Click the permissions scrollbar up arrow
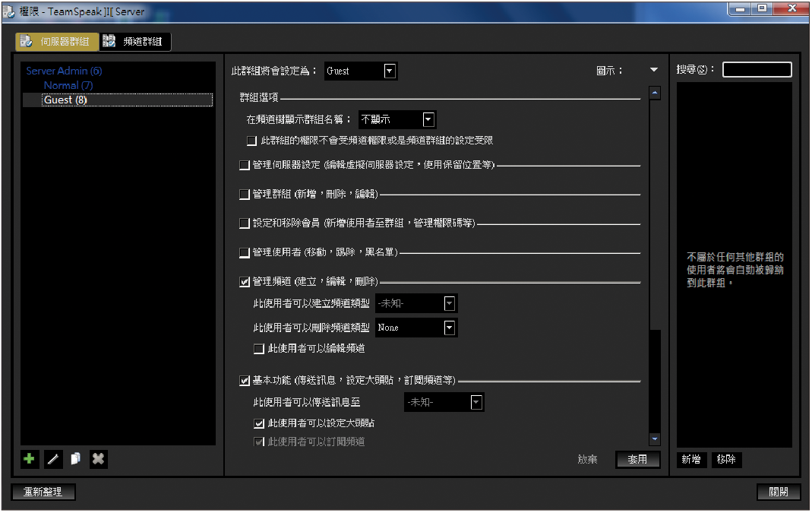Screen dimensions: 812x513 pos(655,93)
